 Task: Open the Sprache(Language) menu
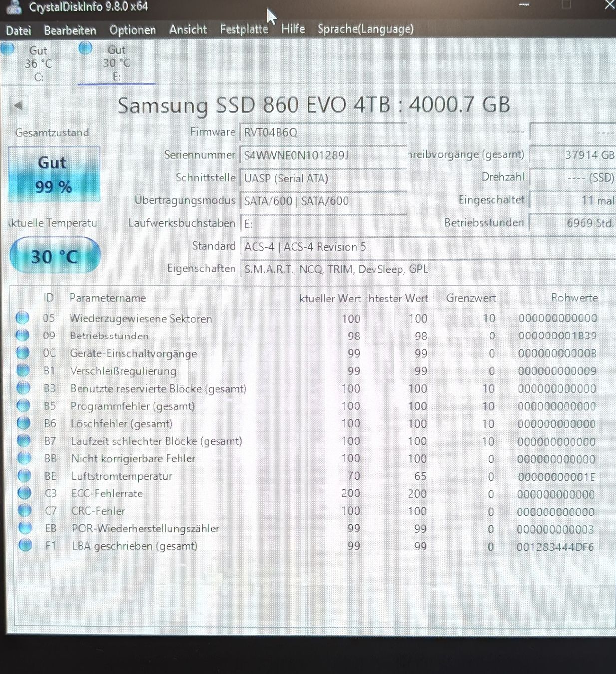tap(366, 29)
